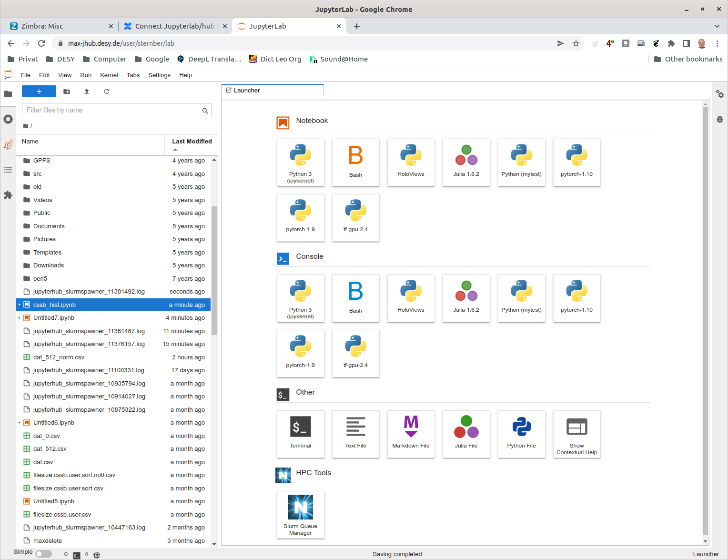
Task: Focus the Filter files by name field
Action: pos(112,110)
